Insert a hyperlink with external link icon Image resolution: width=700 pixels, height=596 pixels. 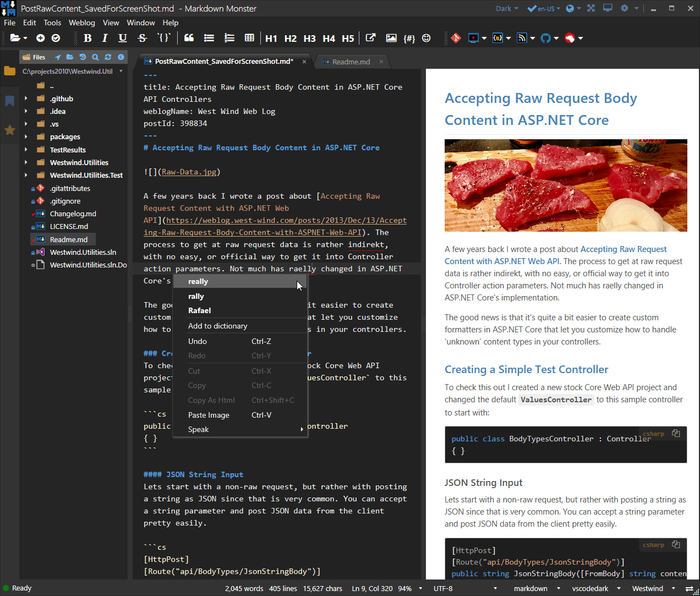click(x=371, y=38)
